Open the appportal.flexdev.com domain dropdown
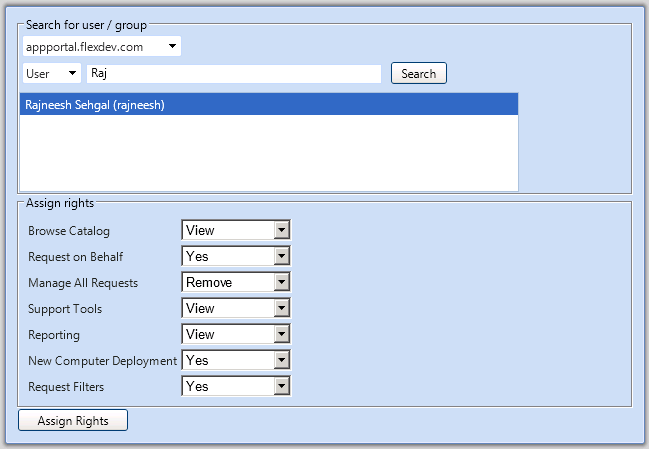Viewport: 649px width, 449px height. 102,46
